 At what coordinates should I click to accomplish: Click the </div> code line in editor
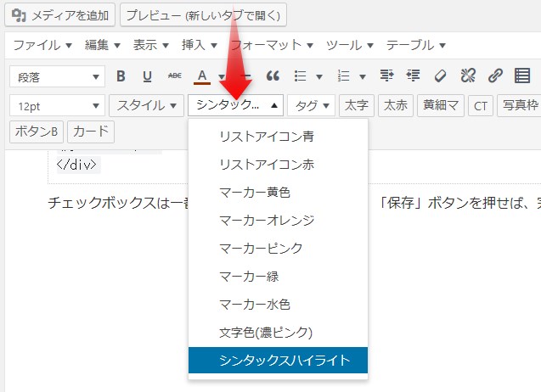(x=77, y=165)
